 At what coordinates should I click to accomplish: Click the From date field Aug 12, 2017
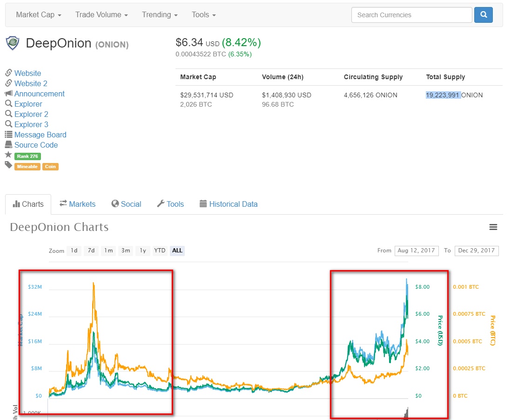(x=417, y=251)
